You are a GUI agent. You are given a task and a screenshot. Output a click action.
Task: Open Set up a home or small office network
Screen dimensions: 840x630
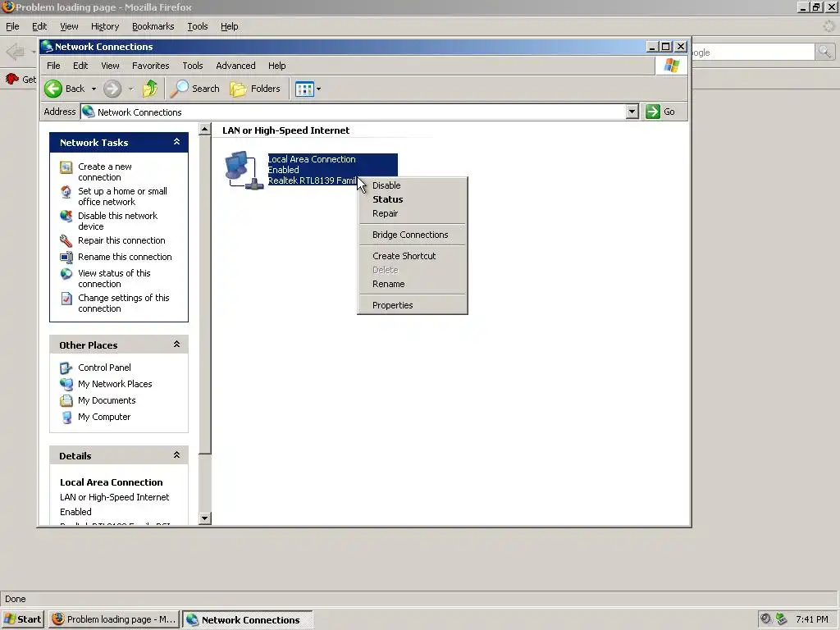click(x=122, y=197)
